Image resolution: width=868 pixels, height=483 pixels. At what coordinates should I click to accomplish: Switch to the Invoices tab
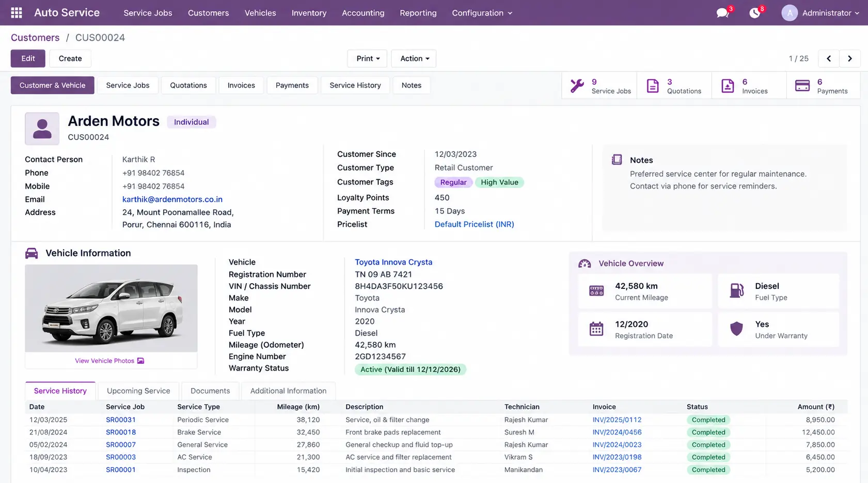241,85
